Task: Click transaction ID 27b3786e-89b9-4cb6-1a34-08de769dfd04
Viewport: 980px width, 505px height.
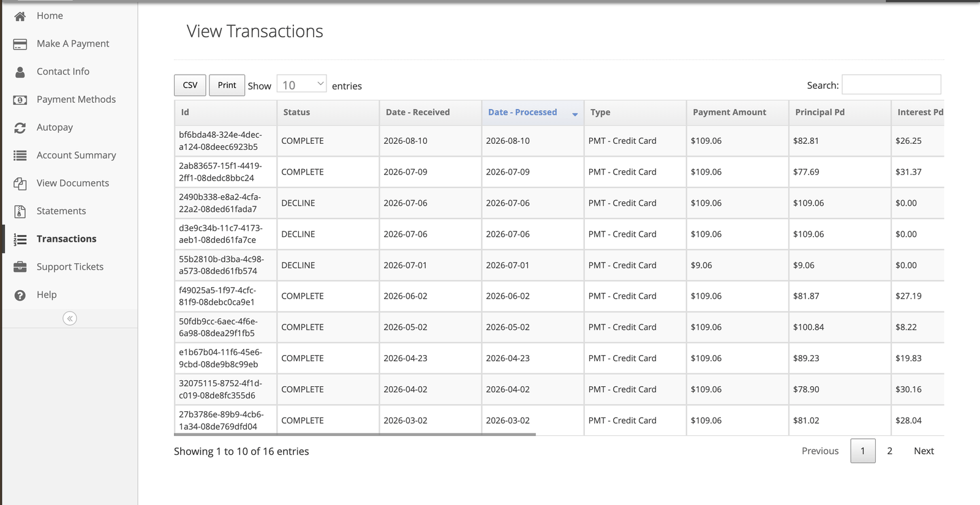Action: point(221,421)
